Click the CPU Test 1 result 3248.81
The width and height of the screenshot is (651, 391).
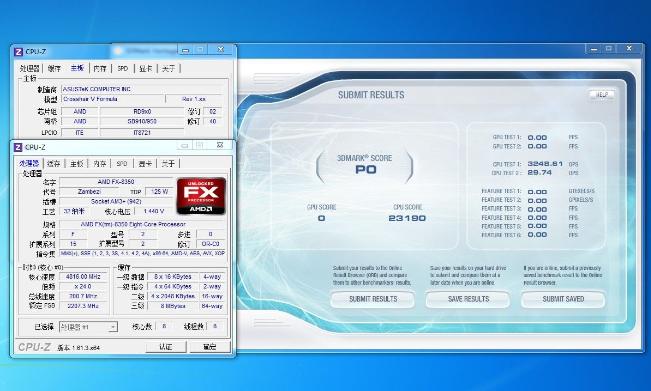click(545, 164)
